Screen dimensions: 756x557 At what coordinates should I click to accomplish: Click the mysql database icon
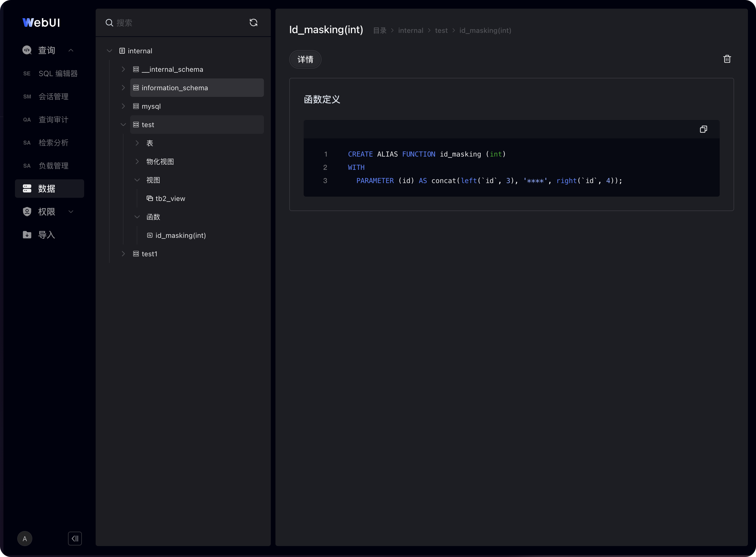[136, 106]
